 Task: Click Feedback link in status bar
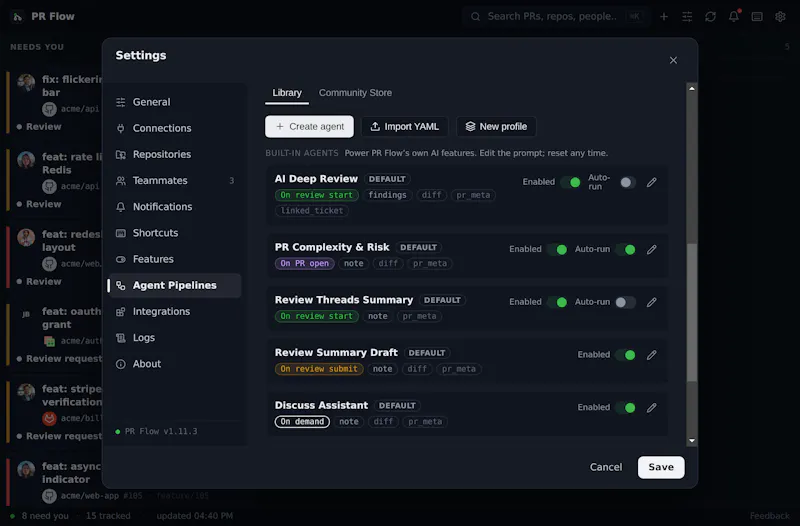coord(769,516)
